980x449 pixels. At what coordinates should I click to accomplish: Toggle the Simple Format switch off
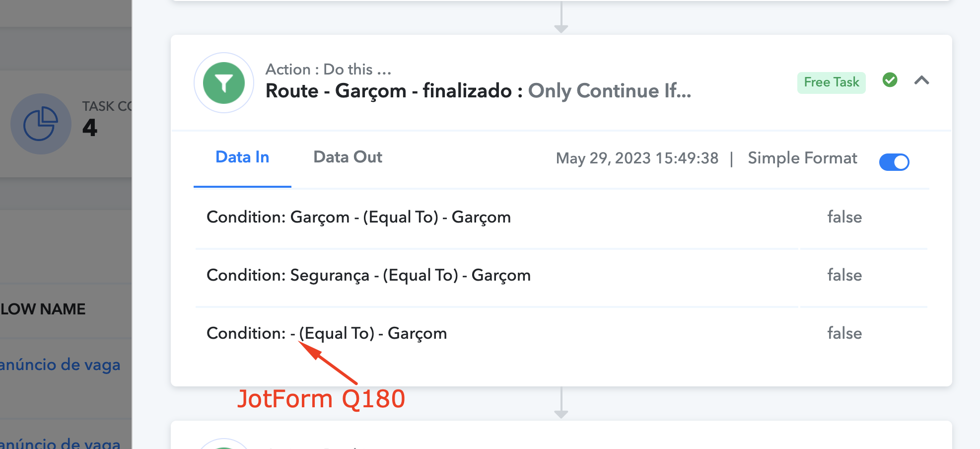tap(894, 162)
